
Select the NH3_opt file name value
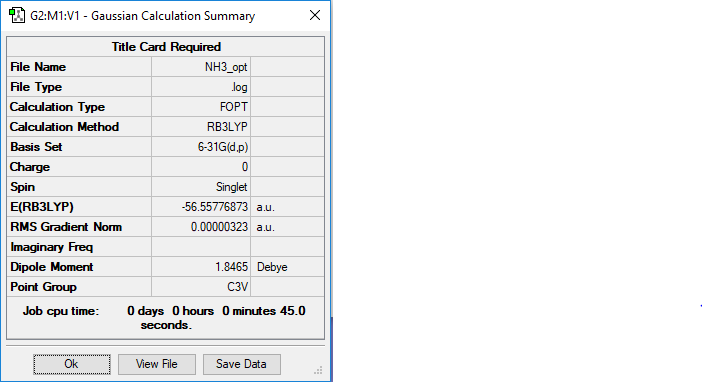pos(226,67)
